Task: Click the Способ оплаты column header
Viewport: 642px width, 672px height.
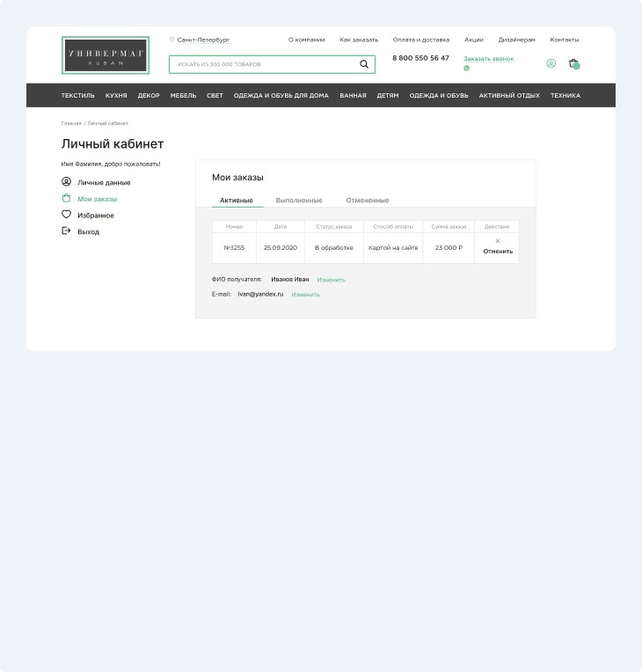Action: click(393, 227)
